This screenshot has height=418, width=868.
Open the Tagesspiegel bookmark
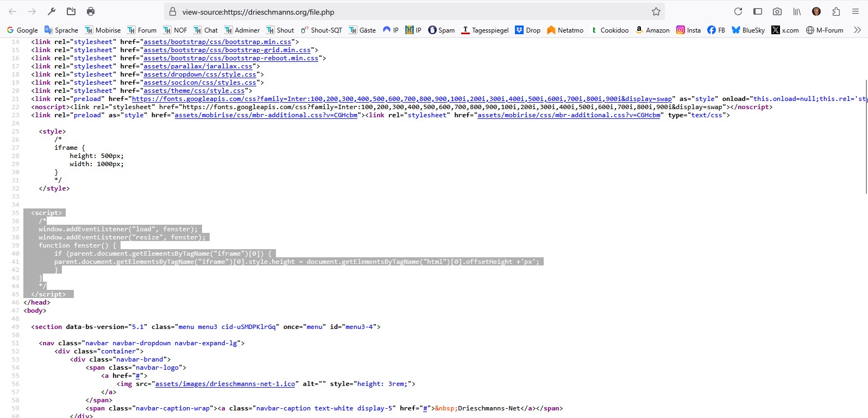(485, 30)
